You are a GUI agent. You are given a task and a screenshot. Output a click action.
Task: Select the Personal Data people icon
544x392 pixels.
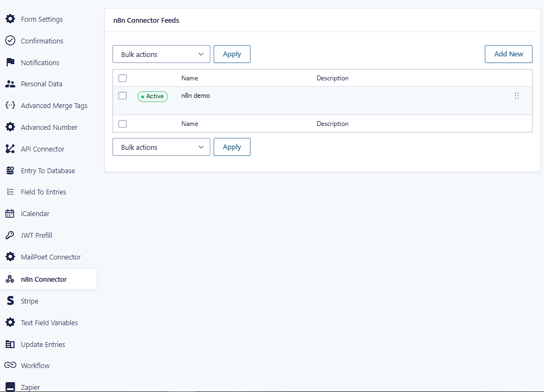pyautogui.click(x=10, y=84)
